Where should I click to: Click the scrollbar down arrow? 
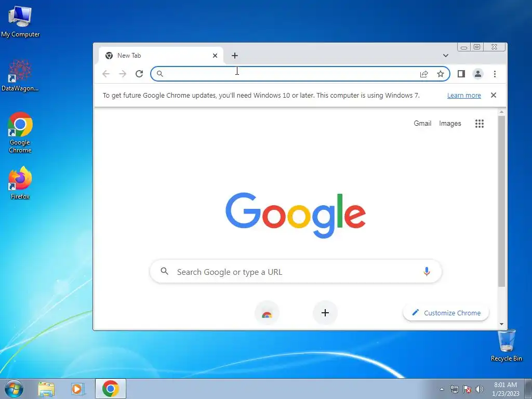tap(501, 324)
